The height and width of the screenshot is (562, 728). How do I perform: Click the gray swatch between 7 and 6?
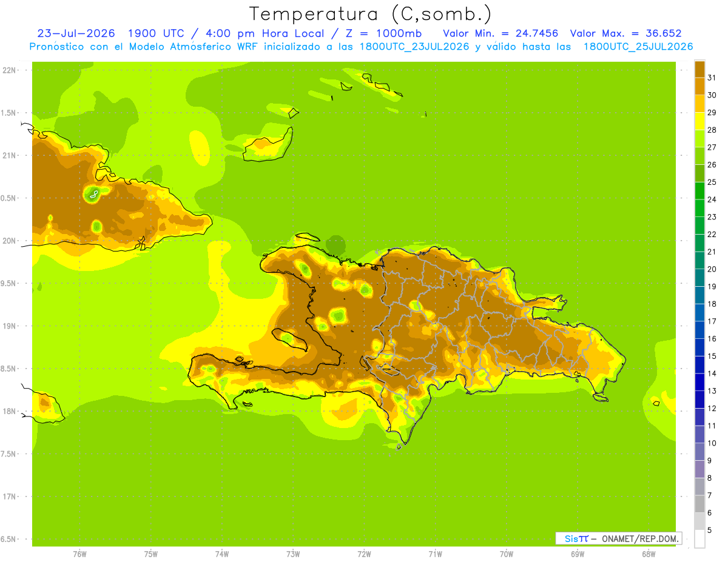point(699,504)
